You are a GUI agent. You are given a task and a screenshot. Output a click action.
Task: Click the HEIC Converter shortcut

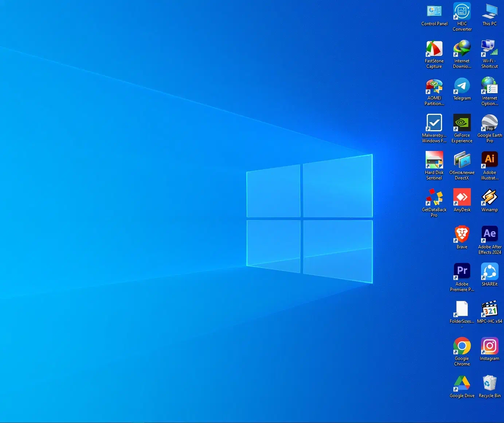coord(462,12)
